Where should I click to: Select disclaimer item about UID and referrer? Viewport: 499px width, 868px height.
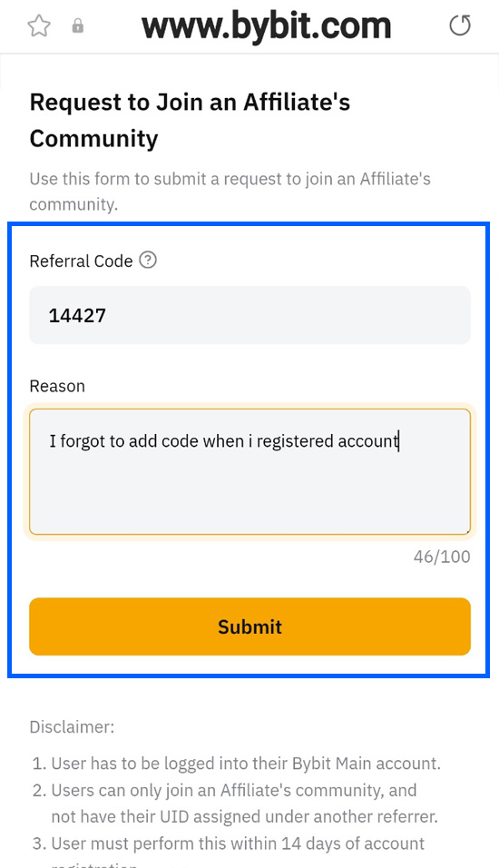click(235, 804)
